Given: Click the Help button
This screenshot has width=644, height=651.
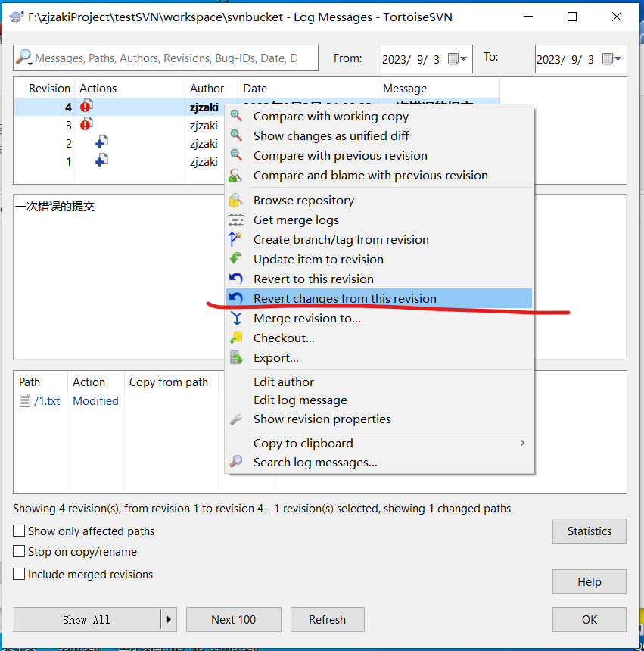Looking at the screenshot, I should (590, 581).
